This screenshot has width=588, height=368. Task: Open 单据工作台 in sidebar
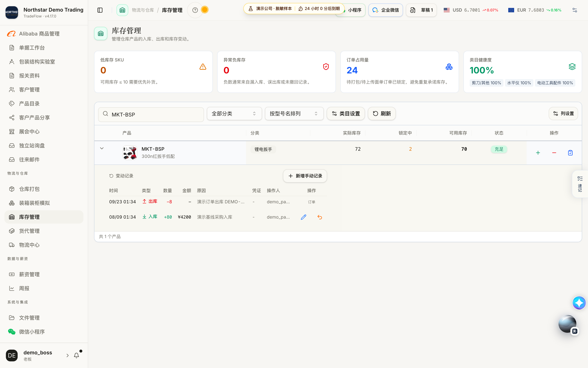44,48
